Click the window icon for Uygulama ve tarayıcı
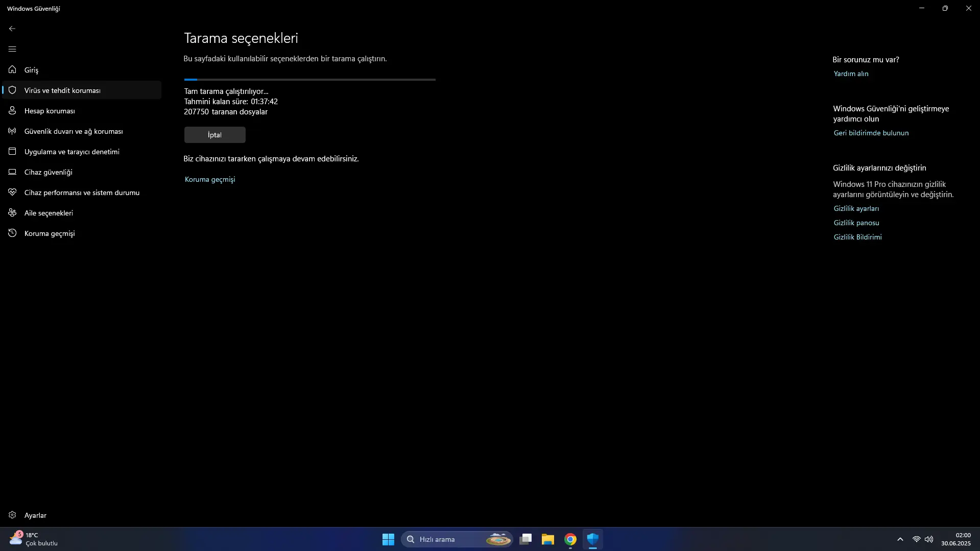This screenshot has width=980, height=551. [12, 152]
